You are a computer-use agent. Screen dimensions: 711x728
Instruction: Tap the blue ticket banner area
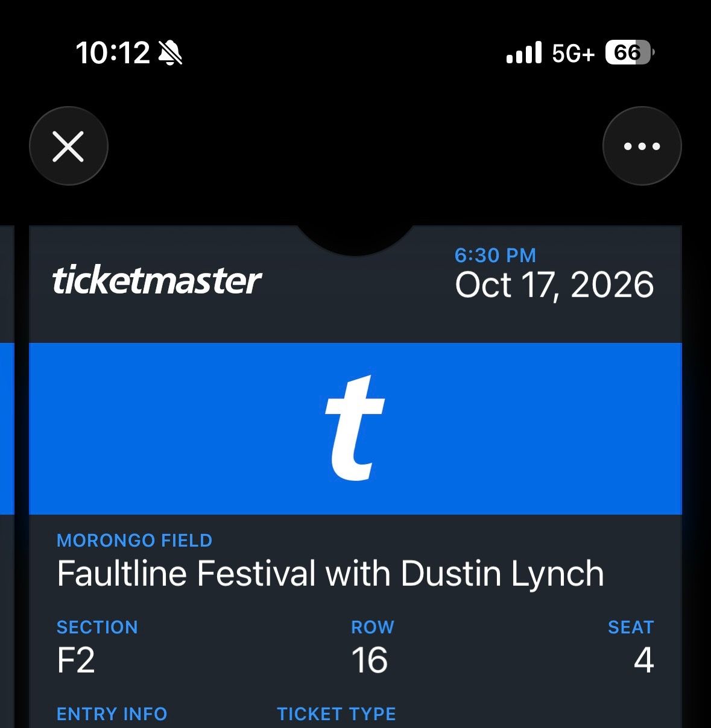coord(355,428)
